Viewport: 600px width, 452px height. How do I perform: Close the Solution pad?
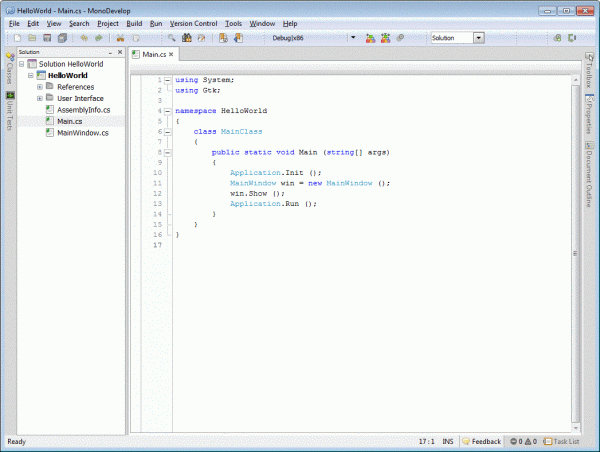pos(120,52)
